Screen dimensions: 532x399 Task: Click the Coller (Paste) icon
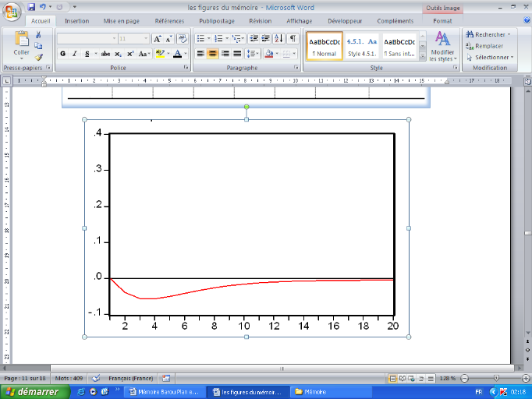(x=21, y=41)
